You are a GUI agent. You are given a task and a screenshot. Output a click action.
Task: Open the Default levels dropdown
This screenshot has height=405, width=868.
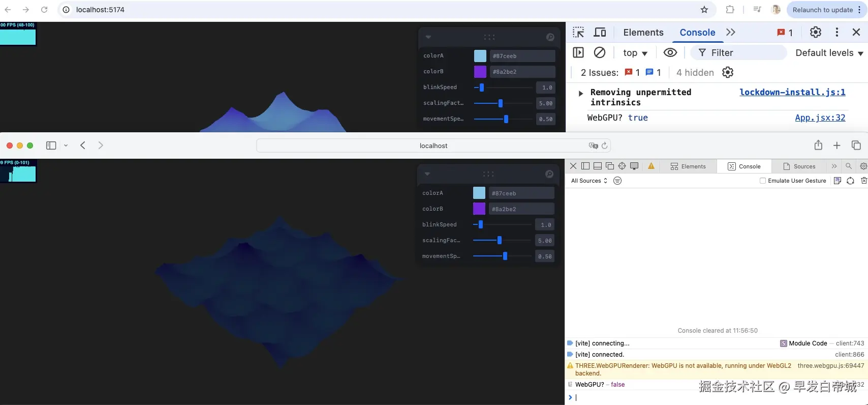click(829, 53)
